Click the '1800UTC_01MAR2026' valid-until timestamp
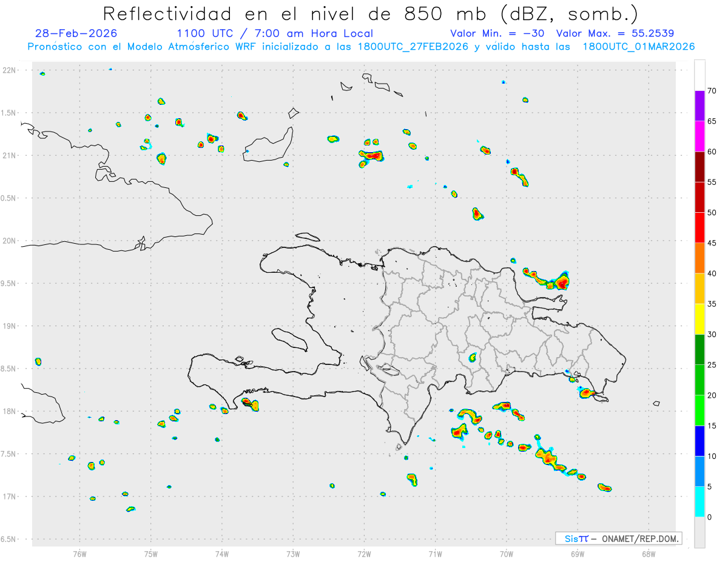 point(639,47)
